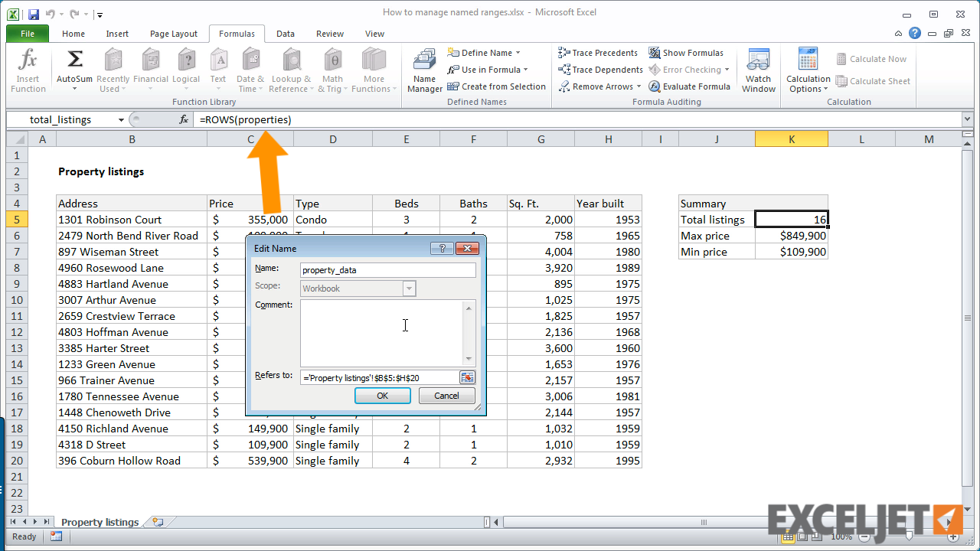Open the Customize Quick Access Toolbar dropdown
This screenshot has width=980, height=551.
100,15
